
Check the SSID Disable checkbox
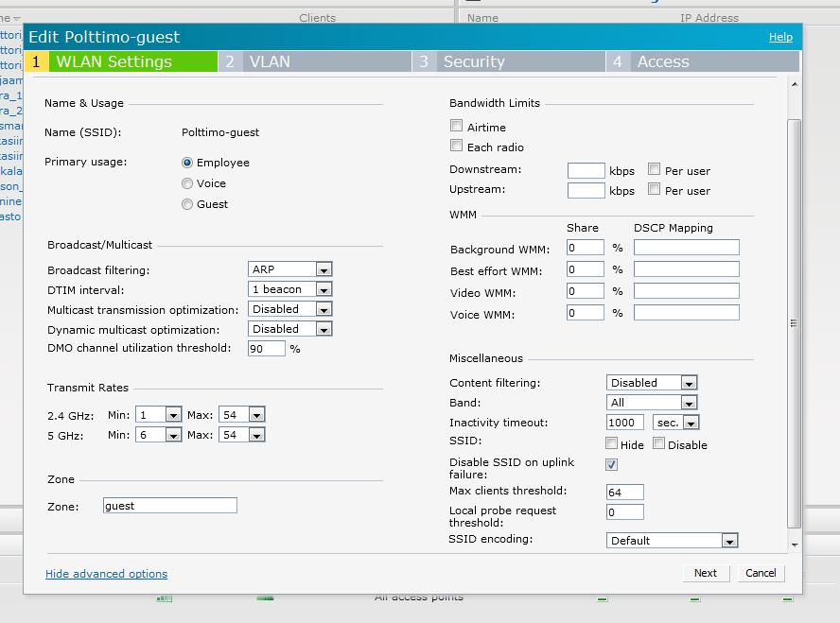point(659,443)
